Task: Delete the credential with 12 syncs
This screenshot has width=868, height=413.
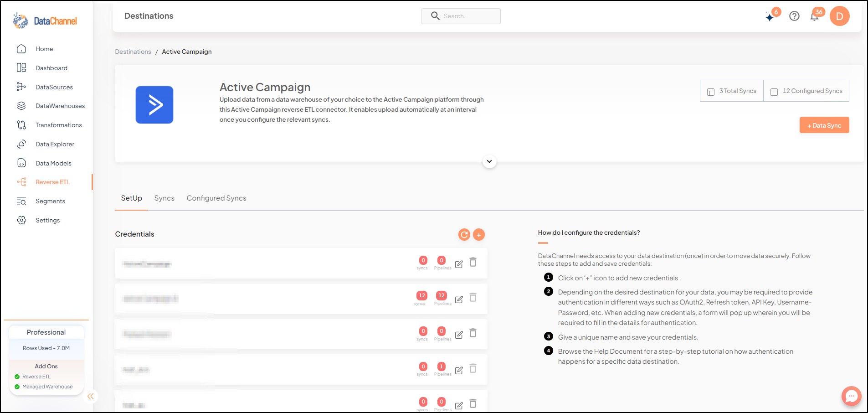Action: pos(473,298)
